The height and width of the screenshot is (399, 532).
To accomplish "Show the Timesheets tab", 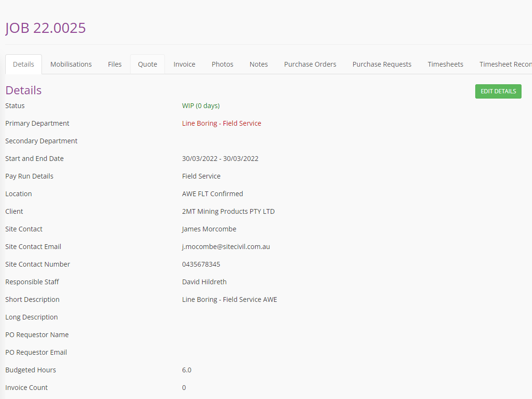I will [445, 64].
